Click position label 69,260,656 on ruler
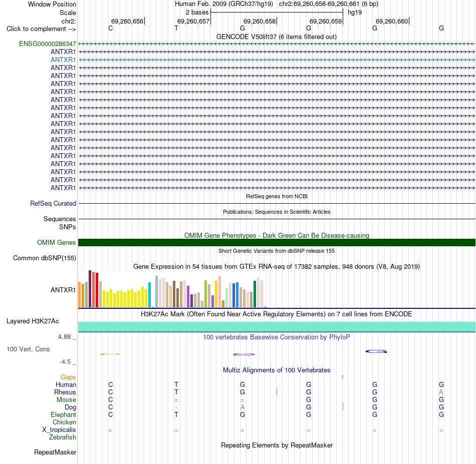 pos(127,21)
